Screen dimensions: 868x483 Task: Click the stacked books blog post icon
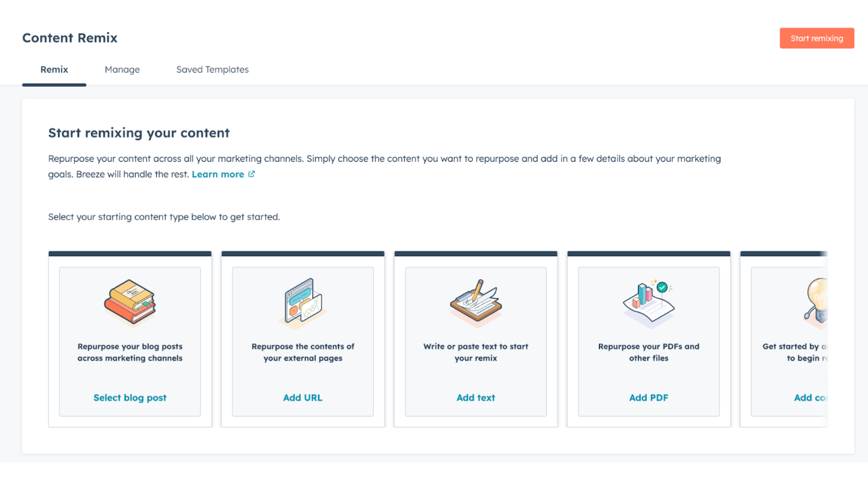click(130, 301)
